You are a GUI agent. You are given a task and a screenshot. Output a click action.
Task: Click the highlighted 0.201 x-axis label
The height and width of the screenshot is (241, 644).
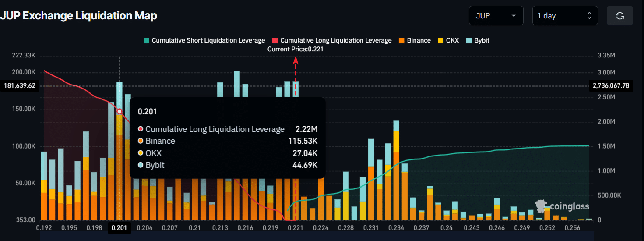click(x=119, y=228)
